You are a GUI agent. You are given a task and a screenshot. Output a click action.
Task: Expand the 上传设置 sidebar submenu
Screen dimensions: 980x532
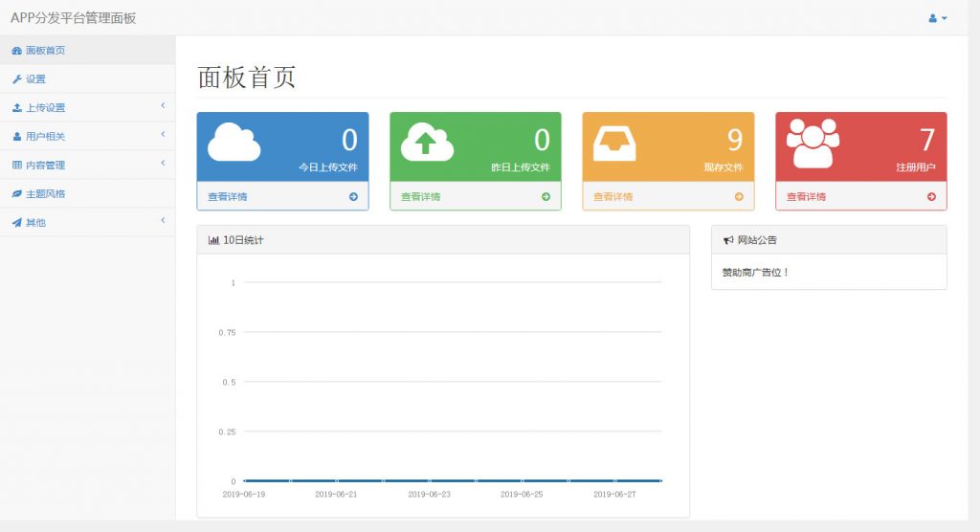tap(87, 107)
